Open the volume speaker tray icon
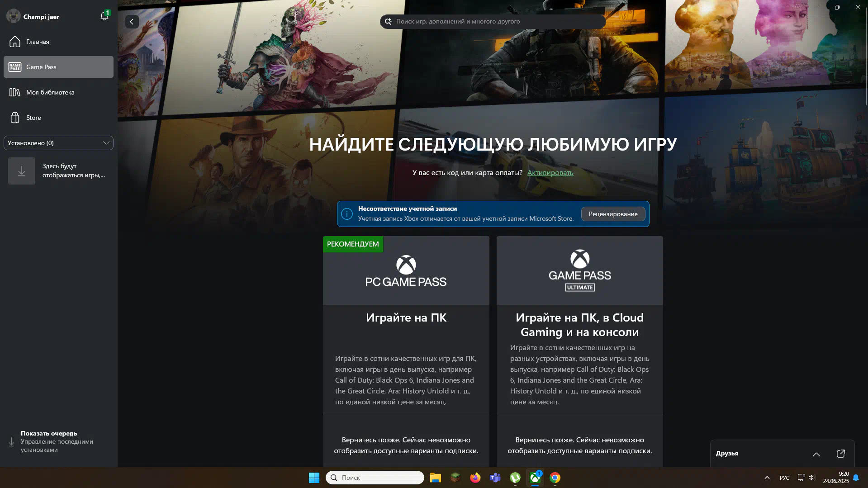Viewport: 868px width, 488px height. [811, 478]
